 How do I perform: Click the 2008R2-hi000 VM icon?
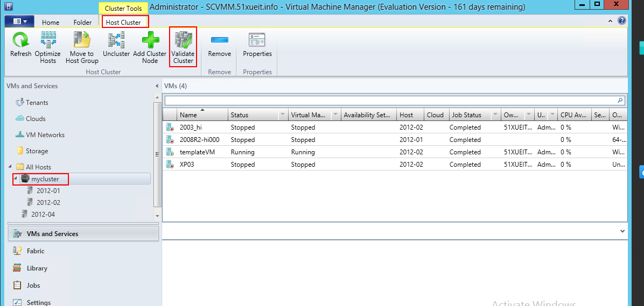(x=170, y=140)
